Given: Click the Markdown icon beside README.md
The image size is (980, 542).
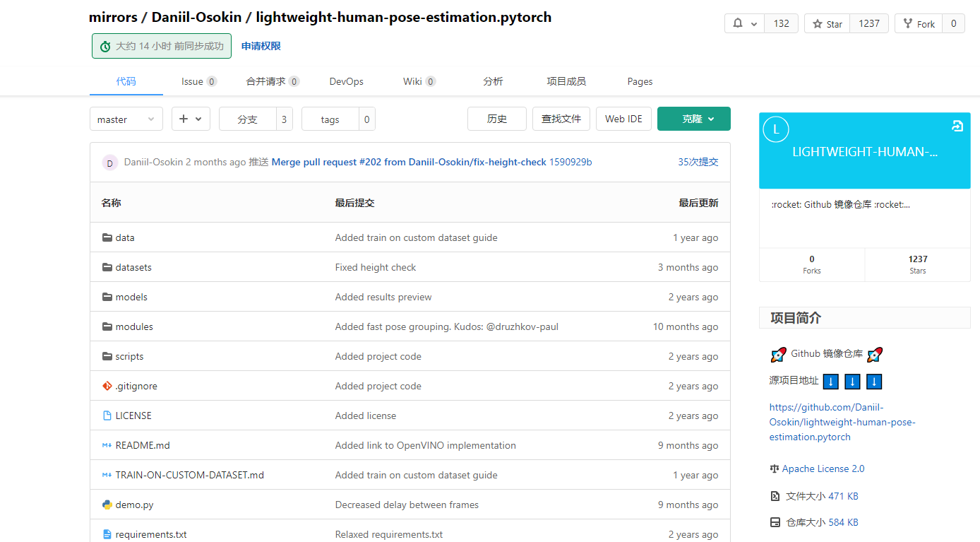Looking at the screenshot, I should (108, 445).
